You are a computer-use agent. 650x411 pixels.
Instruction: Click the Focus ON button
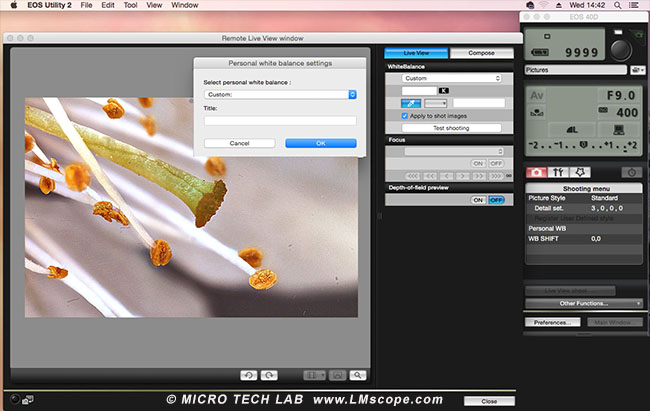pyautogui.click(x=478, y=163)
